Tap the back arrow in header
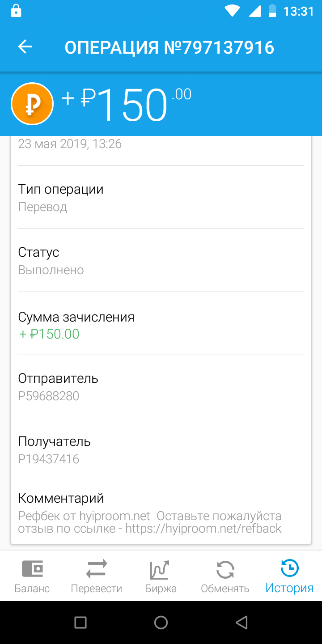 tap(25, 47)
